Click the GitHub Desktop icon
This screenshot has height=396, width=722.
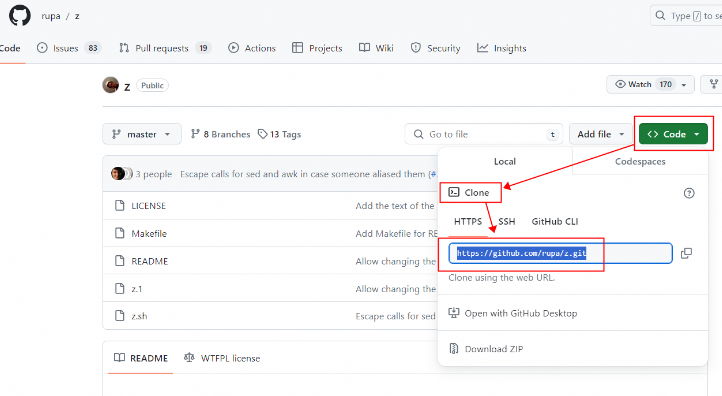(454, 313)
